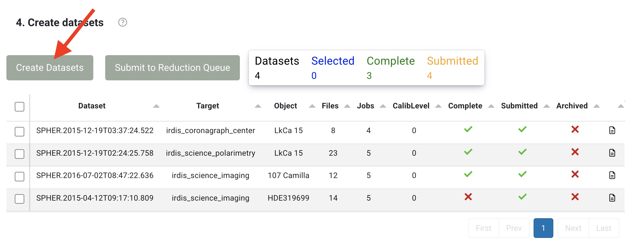Sort by Target column arrow
The width and height of the screenshot is (644, 251).
pyautogui.click(x=258, y=106)
